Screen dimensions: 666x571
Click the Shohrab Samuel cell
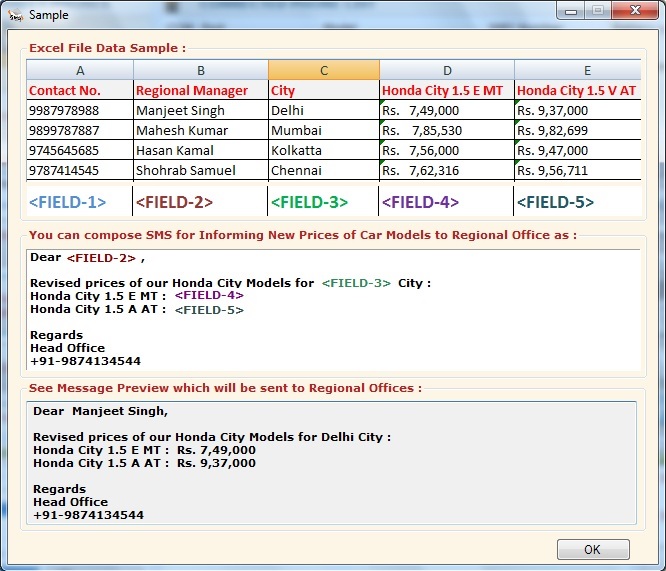pos(201,170)
